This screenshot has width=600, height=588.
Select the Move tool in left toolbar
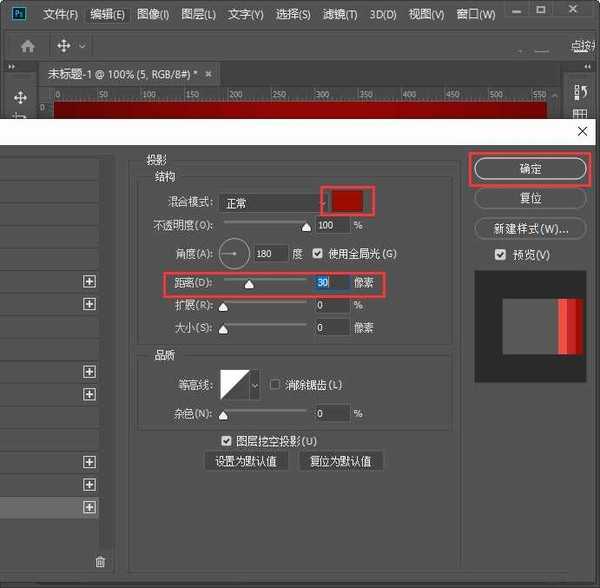coord(20,98)
